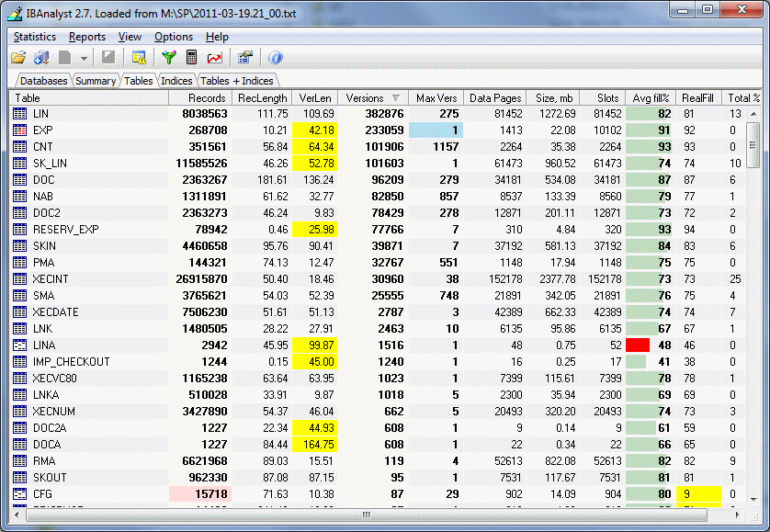Click the green funnel filter icon

tap(169, 58)
